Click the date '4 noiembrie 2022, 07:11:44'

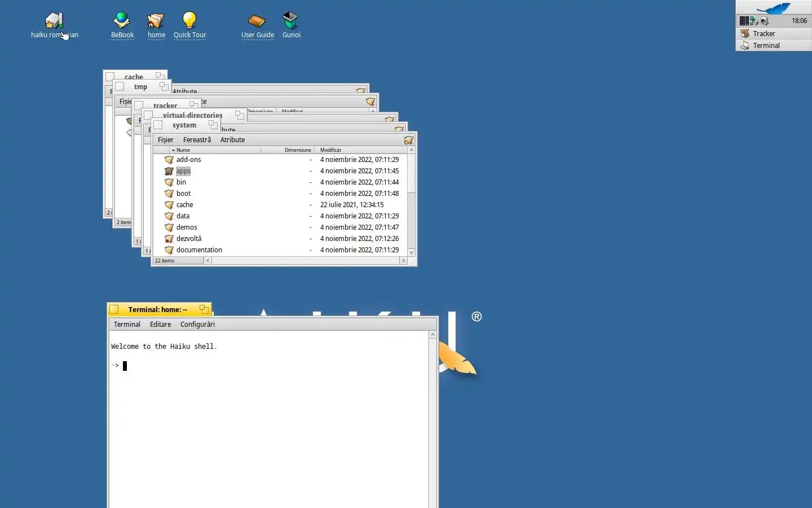(x=359, y=182)
